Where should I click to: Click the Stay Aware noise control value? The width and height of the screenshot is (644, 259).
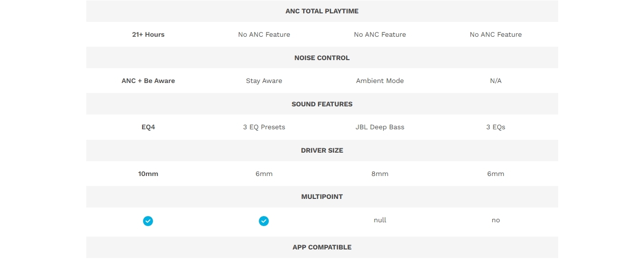tap(264, 81)
